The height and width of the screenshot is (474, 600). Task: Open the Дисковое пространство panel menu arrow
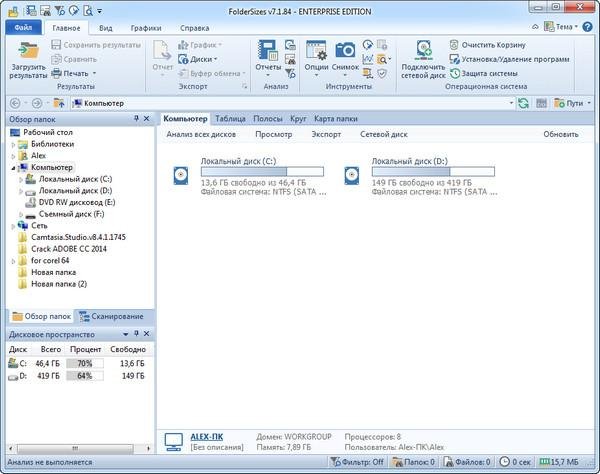126,334
